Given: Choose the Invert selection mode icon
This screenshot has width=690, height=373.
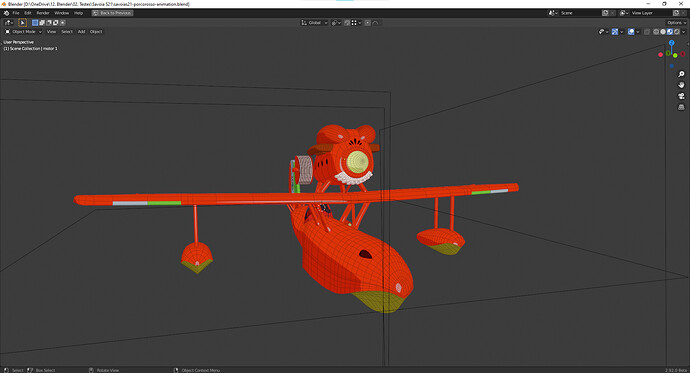Looking at the screenshot, I should (55, 22).
